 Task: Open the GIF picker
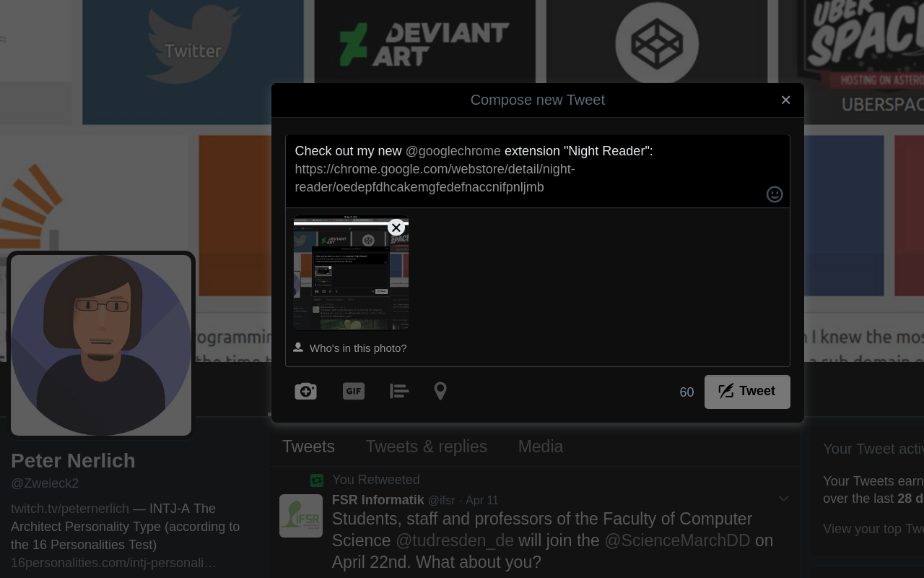pyautogui.click(x=353, y=391)
